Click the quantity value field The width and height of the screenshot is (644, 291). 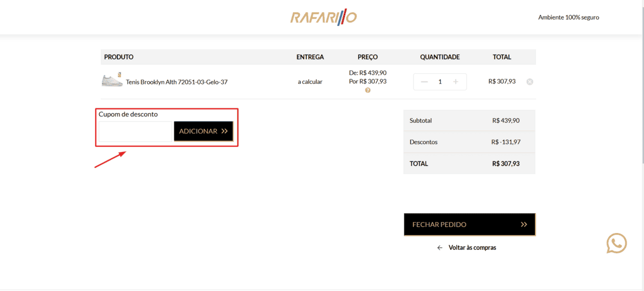click(440, 82)
